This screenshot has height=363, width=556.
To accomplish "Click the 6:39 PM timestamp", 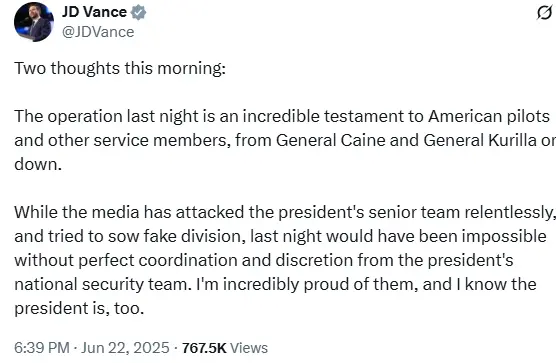I will 42,348.
